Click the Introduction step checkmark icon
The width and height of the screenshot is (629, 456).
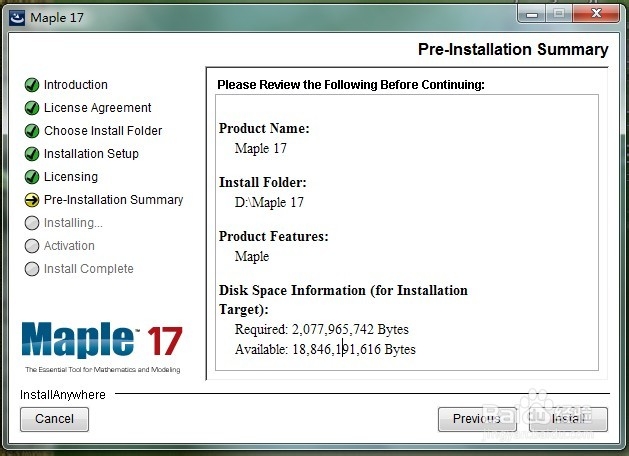pos(32,85)
